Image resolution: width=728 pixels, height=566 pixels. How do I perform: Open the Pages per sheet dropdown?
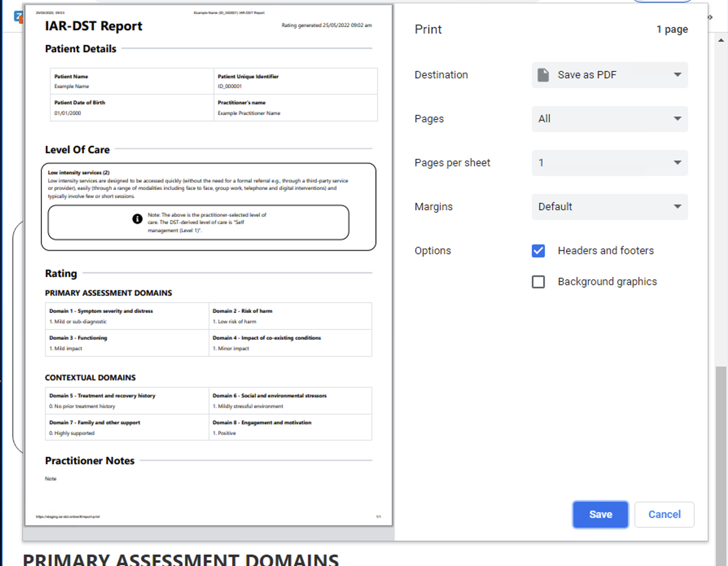tap(610, 163)
